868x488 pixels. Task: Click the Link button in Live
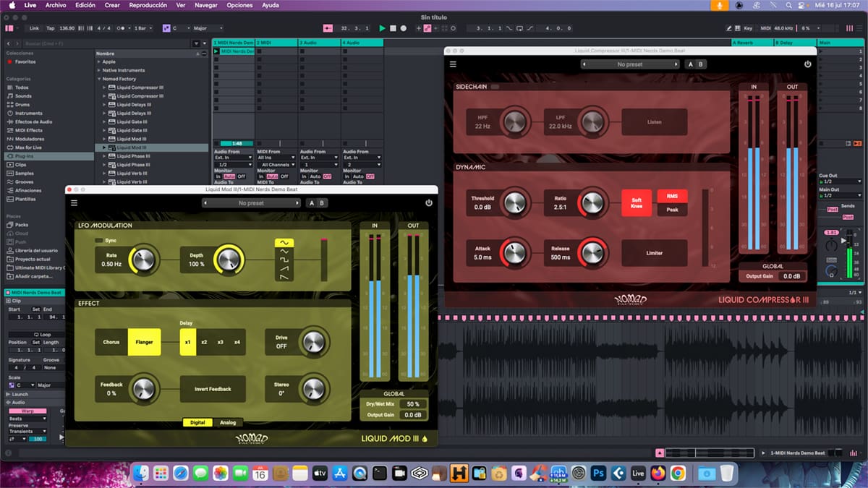click(x=35, y=28)
